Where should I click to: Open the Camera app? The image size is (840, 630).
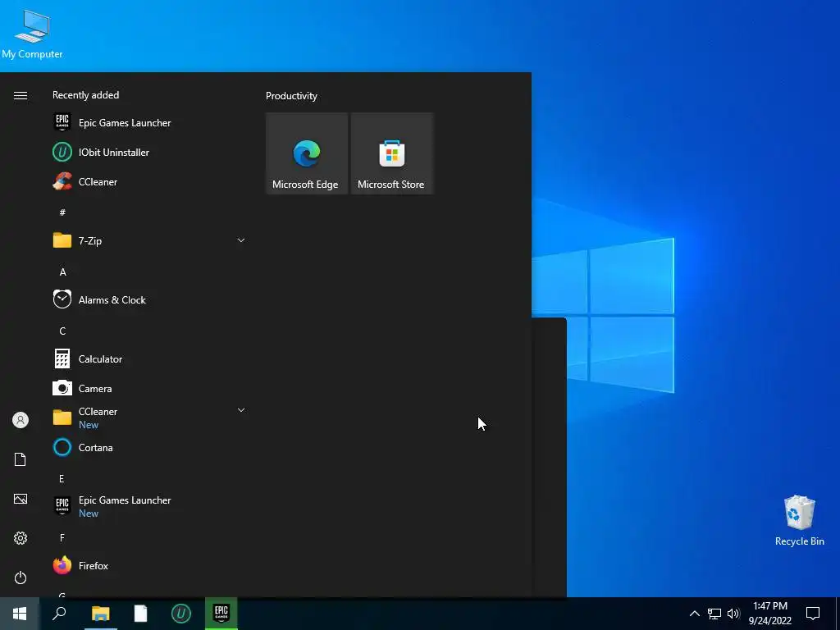[149, 388]
